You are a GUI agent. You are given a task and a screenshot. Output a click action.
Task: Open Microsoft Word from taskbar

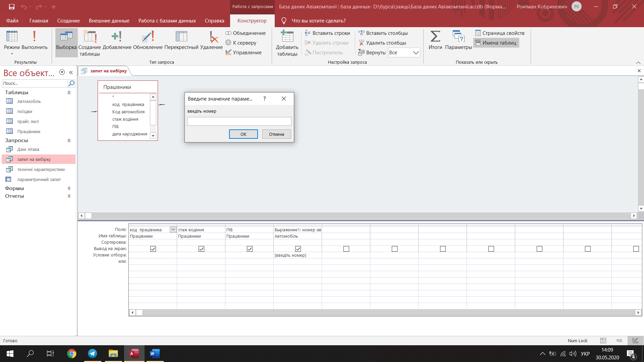[x=155, y=353]
